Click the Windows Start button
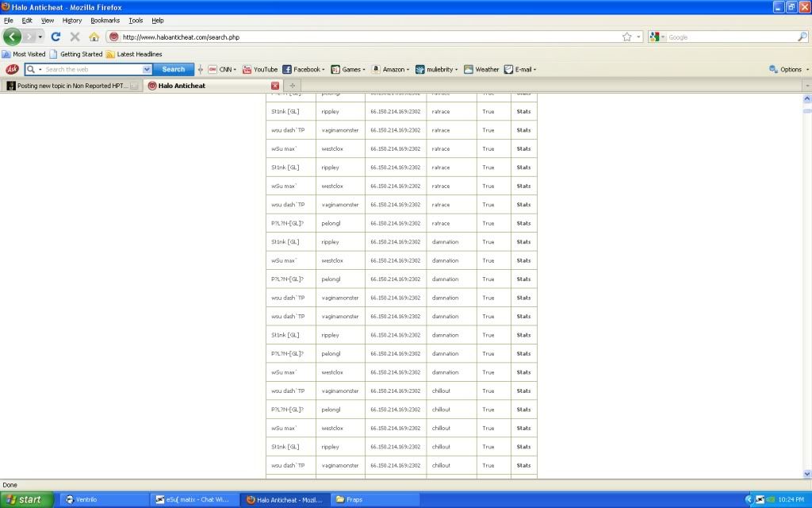Viewport: 812px width, 508px height. [x=26, y=499]
